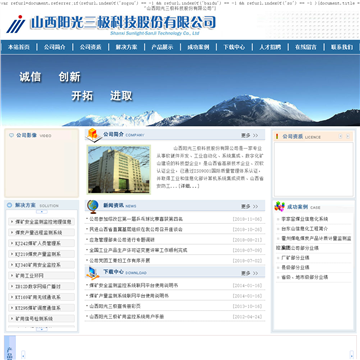Image resolution: width=360 pixels, height=360 pixels.
Task: Open the 台东山信息化工程简介 case
Action: [305, 229]
